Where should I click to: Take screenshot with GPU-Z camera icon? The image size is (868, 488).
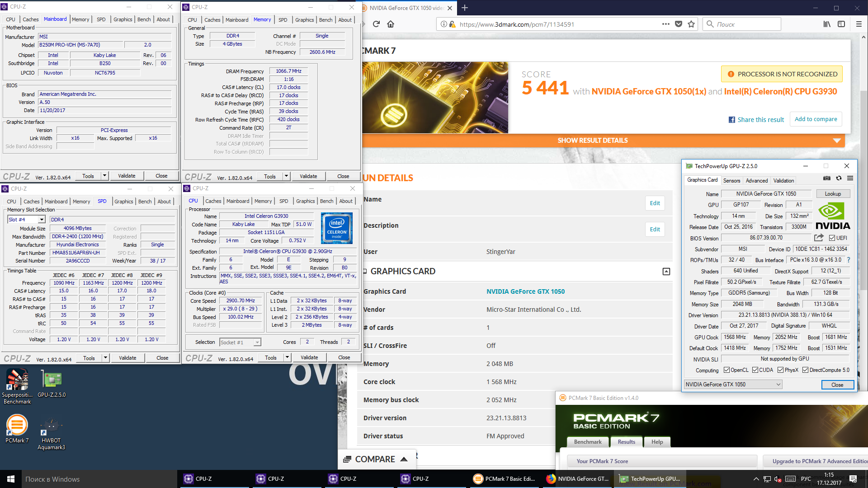(x=827, y=178)
